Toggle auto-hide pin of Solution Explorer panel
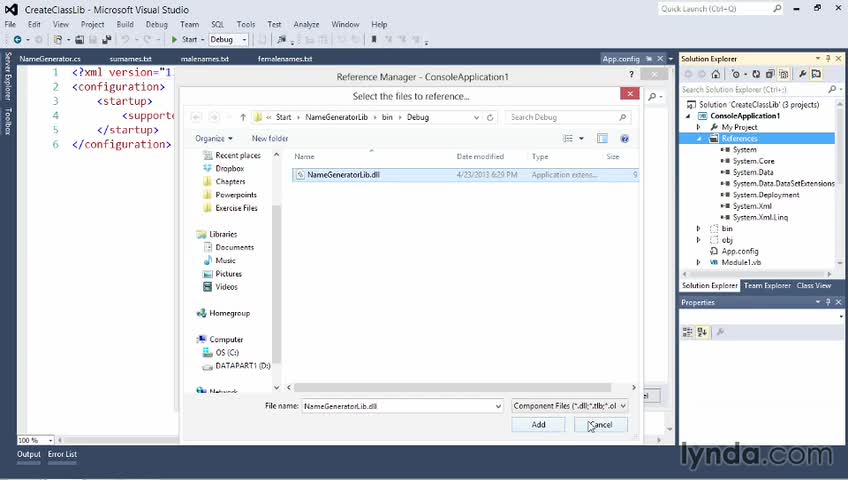The image size is (848, 480). click(x=828, y=58)
